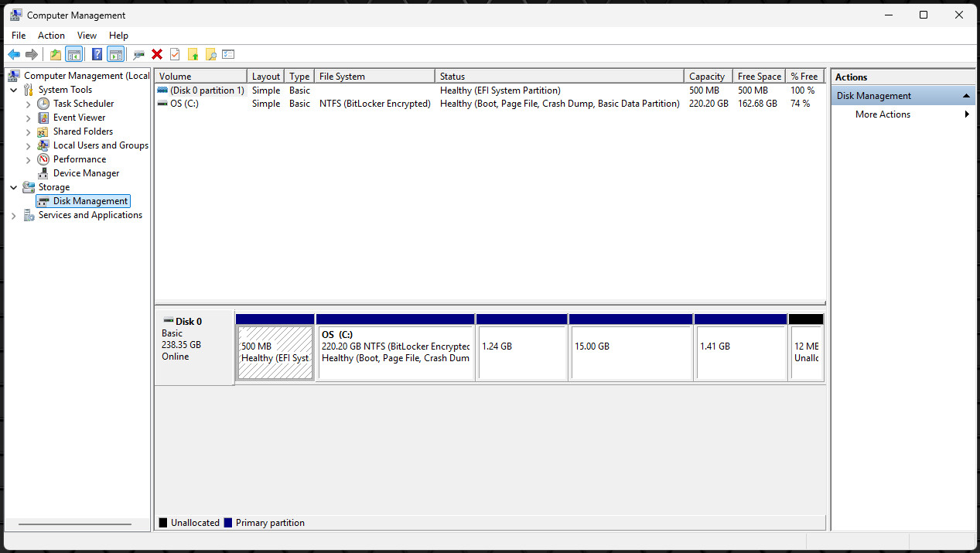
Task: Open the View menu
Action: (87, 36)
